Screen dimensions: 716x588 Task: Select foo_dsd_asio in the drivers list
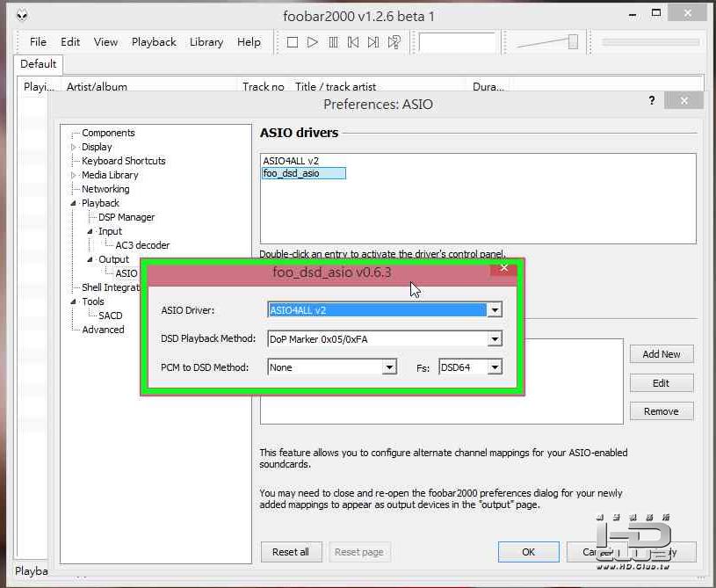(x=304, y=173)
